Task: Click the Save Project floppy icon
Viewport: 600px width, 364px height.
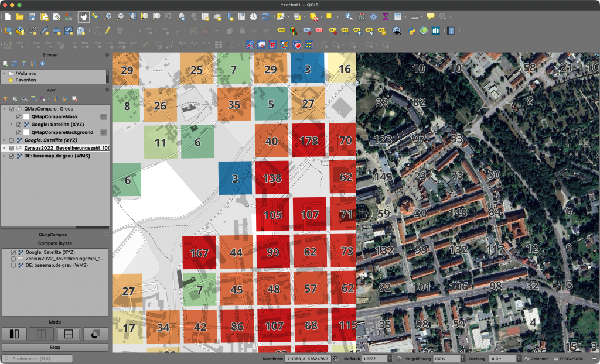Action: pyautogui.click(x=32, y=17)
